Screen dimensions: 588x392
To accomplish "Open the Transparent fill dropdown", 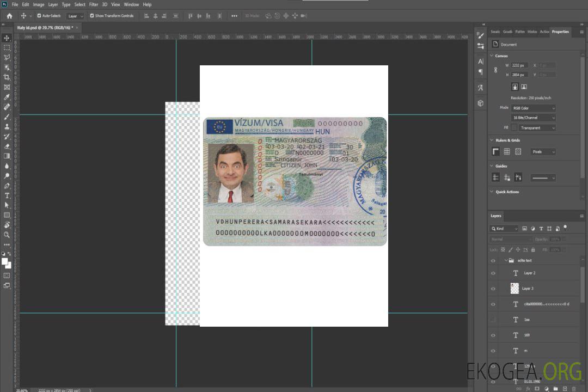I will [537, 128].
